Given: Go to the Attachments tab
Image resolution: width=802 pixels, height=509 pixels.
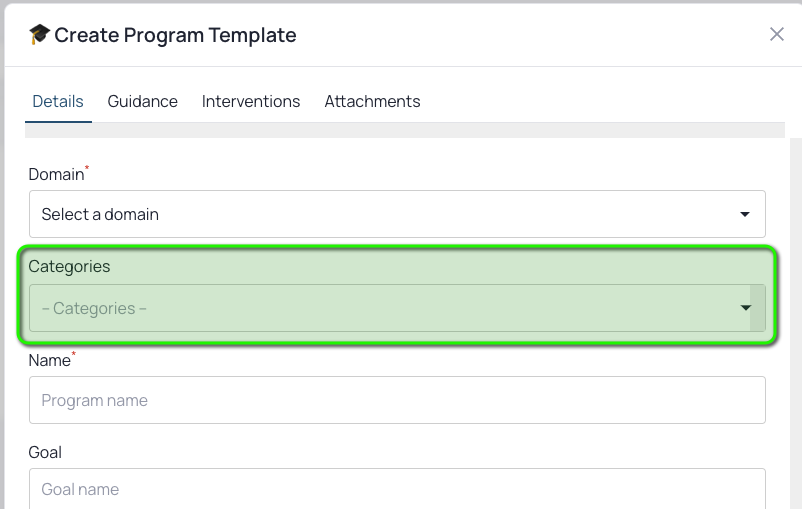Looking at the screenshot, I should [x=372, y=101].
